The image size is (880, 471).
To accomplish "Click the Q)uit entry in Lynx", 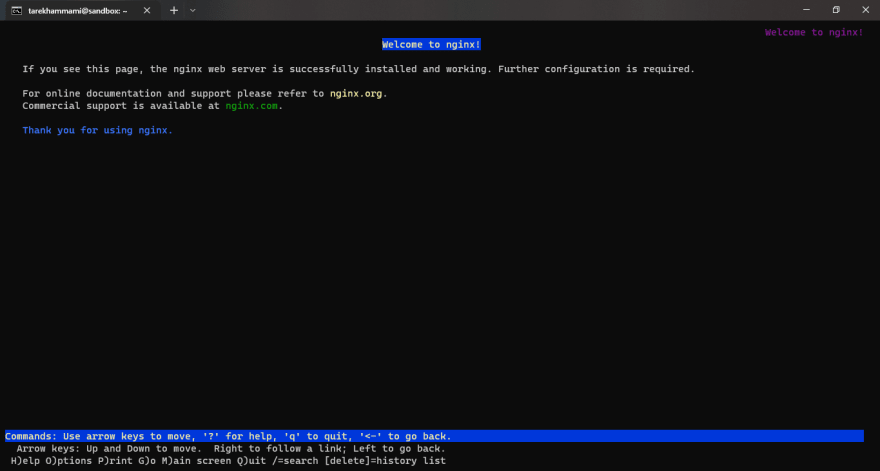I will (x=251, y=461).
